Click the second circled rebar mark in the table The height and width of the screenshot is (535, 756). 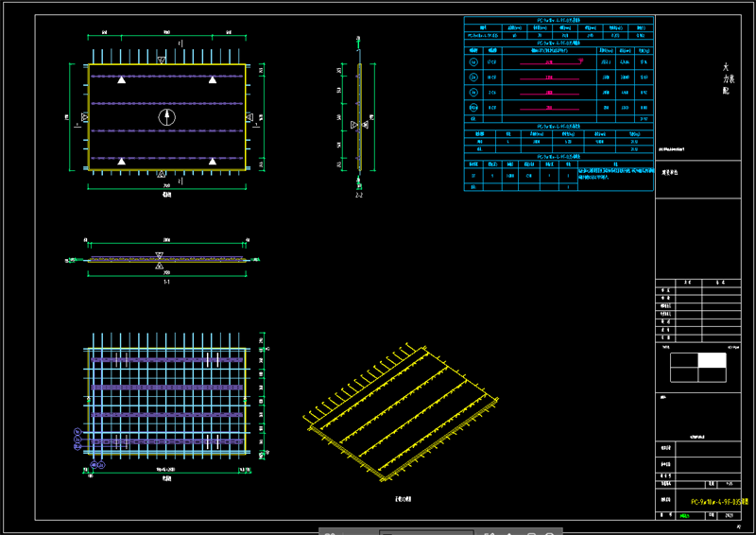tap(473, 78)
